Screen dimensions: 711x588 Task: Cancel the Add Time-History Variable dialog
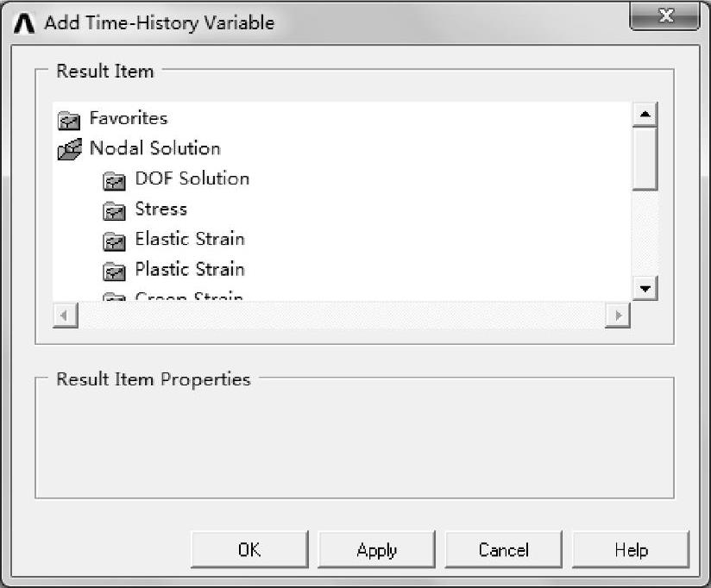click(x=504, y=550)
